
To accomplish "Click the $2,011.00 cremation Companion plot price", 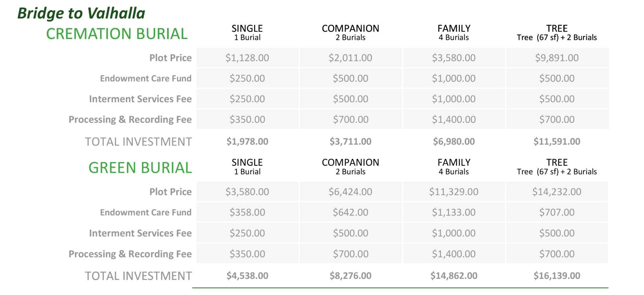I will click(x=350, y=58).
